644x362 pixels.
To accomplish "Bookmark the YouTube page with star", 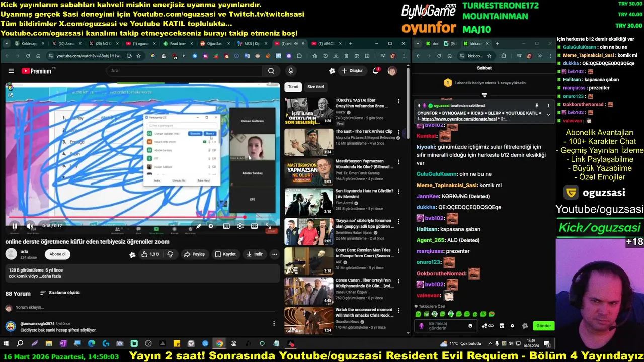I will [139, 56].
